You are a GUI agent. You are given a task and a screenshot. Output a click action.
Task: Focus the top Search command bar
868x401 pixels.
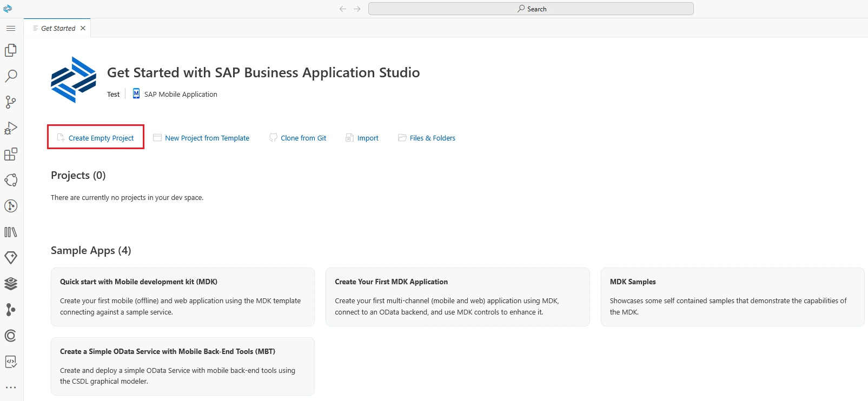(x=531, y=9)
